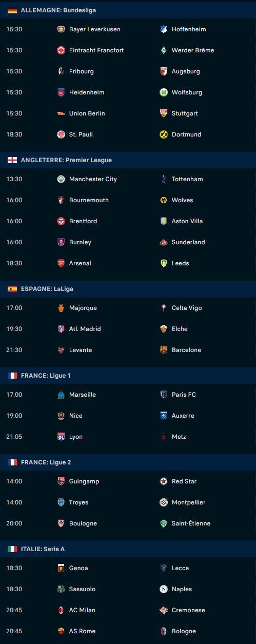The height and width of the screenshot is (644, 256).
Task: Click the Marseille club logo
Action: (x=61, y=395)
